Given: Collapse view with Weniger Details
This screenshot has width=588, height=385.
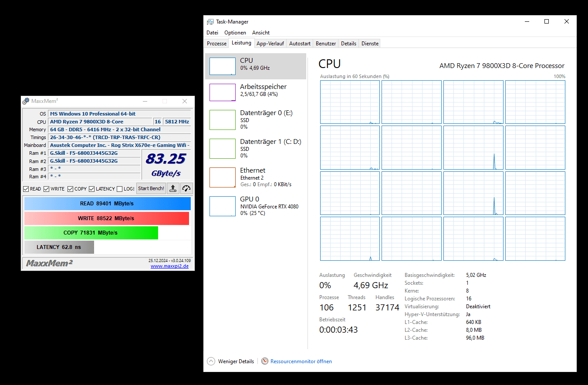Looking at the screenshot, I should point(231,361).
